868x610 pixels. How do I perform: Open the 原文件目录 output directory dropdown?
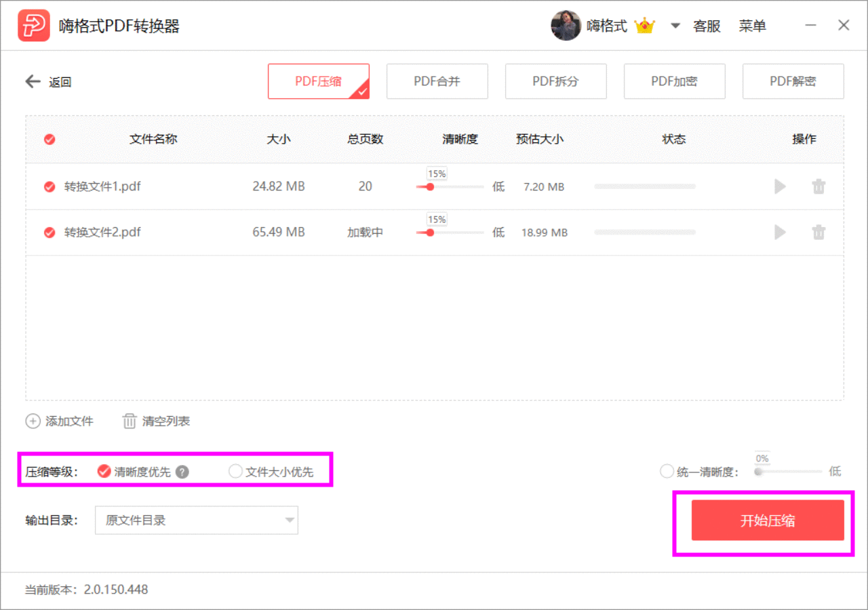click(x=197, y=520)
